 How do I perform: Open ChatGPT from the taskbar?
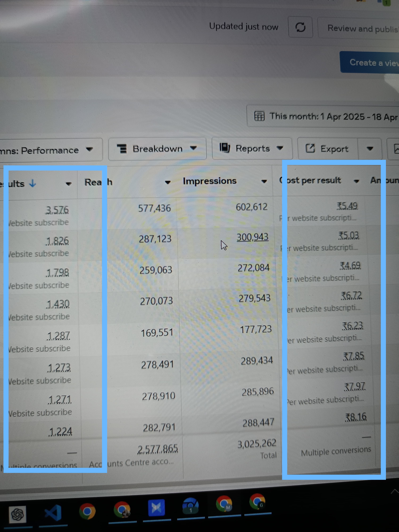coord(18,514)
